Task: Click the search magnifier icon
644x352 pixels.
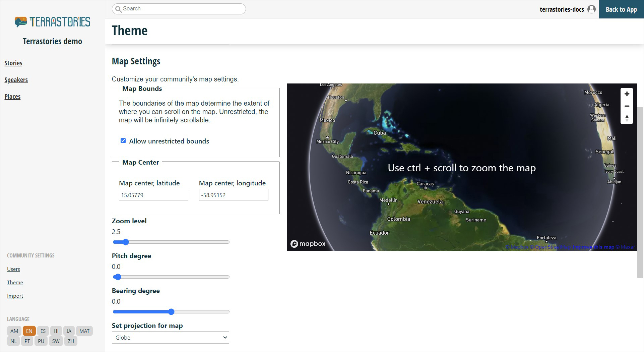Action: coord(118,9)
